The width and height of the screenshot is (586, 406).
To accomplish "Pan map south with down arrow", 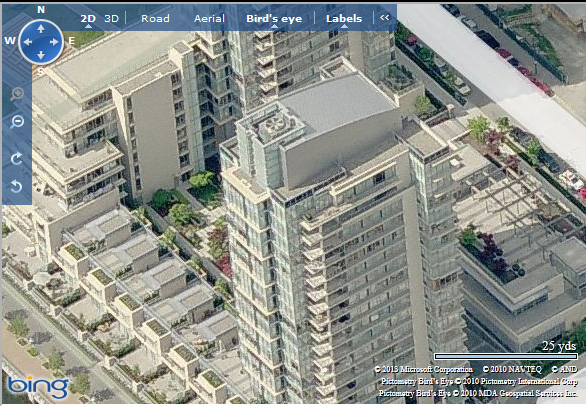I will tap(41, 55).
